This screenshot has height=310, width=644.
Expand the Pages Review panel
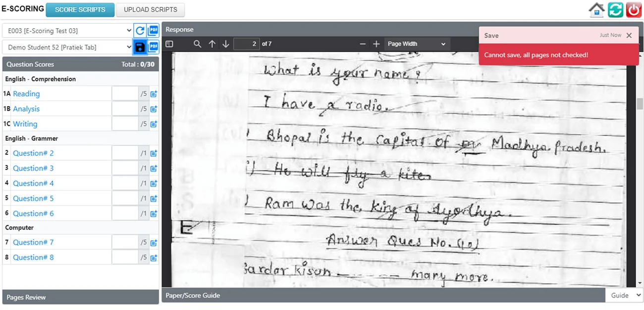(x=81, y=297)
